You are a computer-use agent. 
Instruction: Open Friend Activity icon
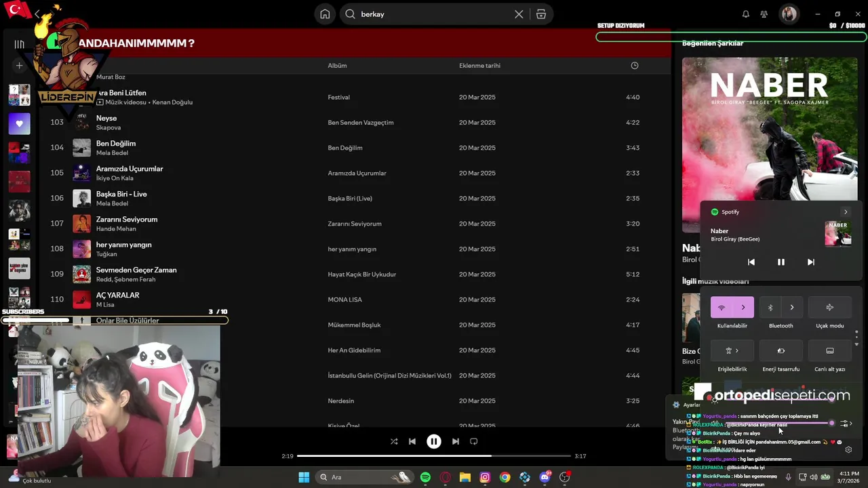click(764, 14)
